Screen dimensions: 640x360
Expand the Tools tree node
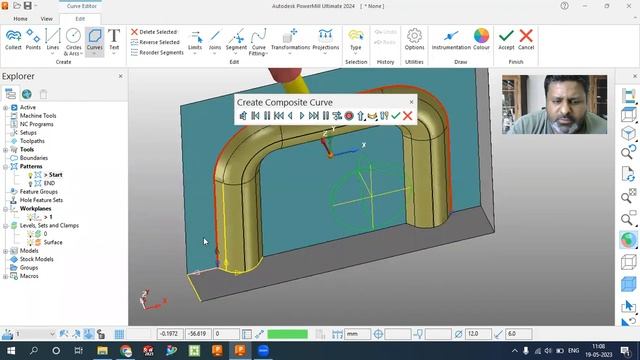5,150
